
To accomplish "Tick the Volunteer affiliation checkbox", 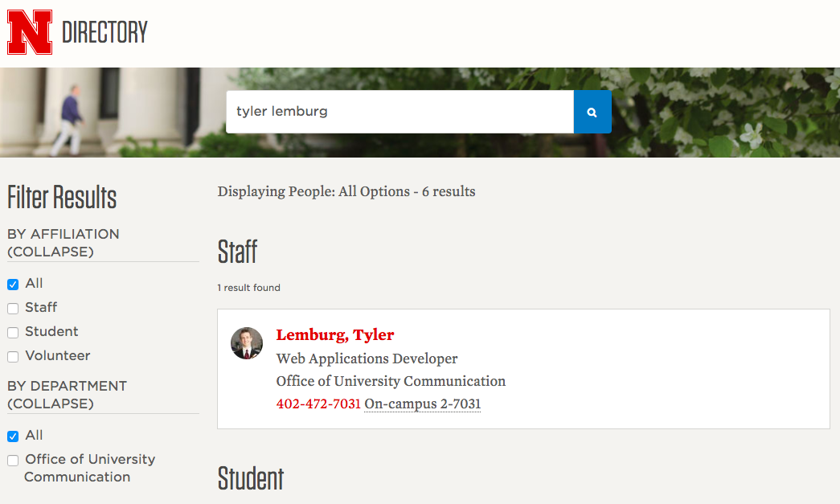I will [13, 356].
